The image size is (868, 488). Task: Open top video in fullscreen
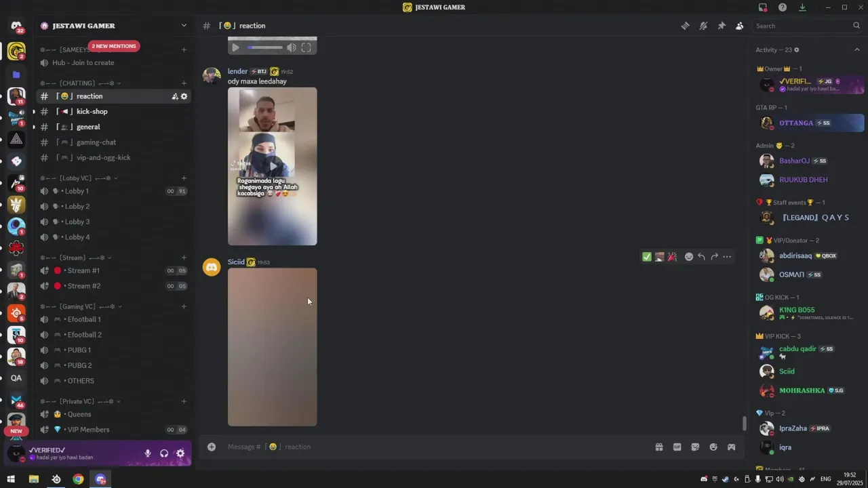(x=306, y=47)
